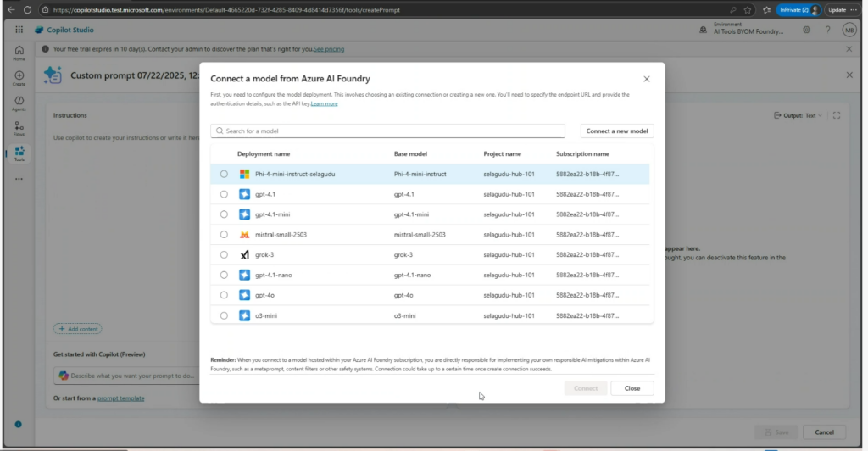Screen dimensions: 868x451
Task: Click base model text mistral-small-2503
Action: [420, 235]
